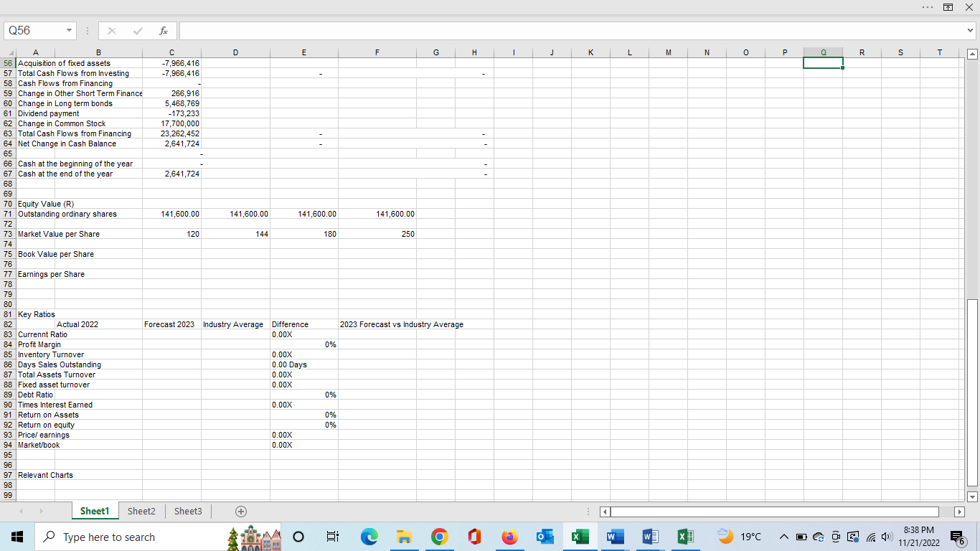This screenshot has height=551, width=980.
Task: Expand hidden taskbar icons with the chevron
Action: 784,537
